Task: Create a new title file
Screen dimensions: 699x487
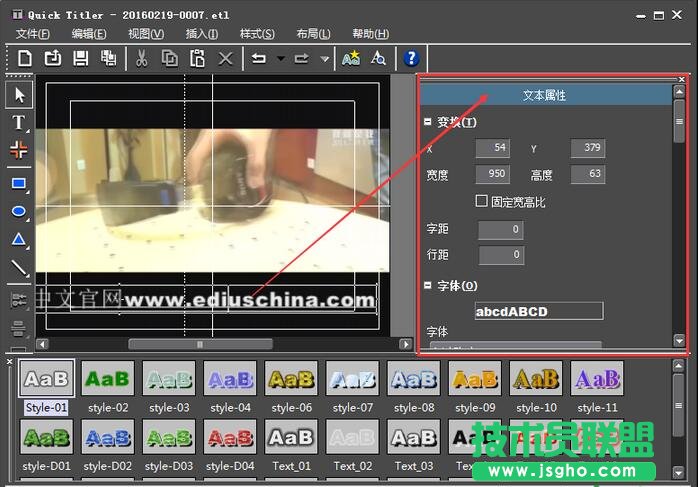Action: pos(25,58)
